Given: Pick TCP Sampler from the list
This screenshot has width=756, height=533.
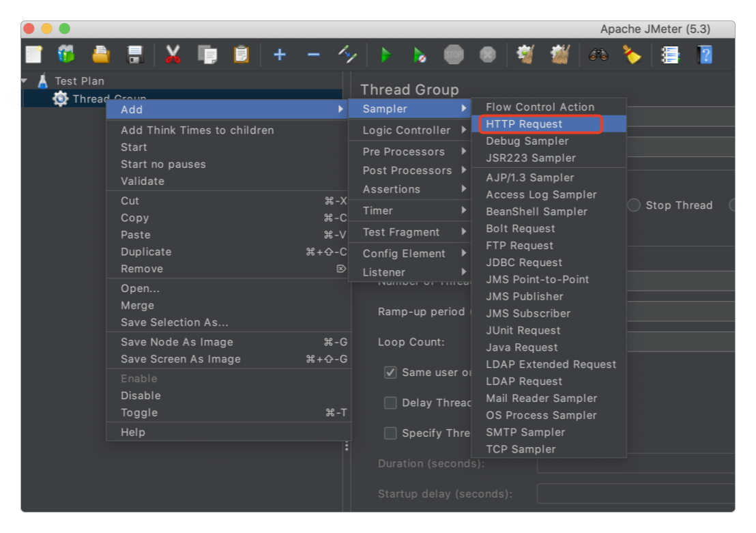Looking at the screenshot, I should 549,449.
